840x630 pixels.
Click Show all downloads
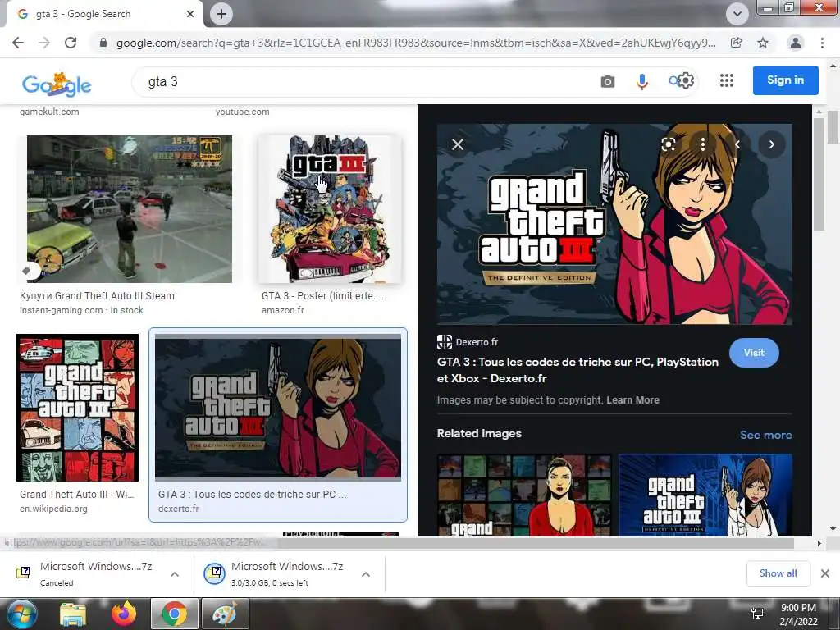pos(778,573)
